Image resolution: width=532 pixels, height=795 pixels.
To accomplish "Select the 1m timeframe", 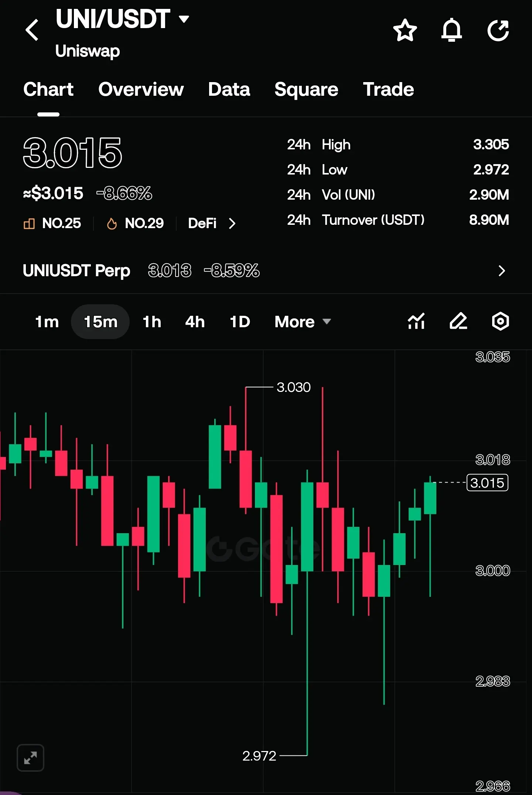I will coord(47,322).
